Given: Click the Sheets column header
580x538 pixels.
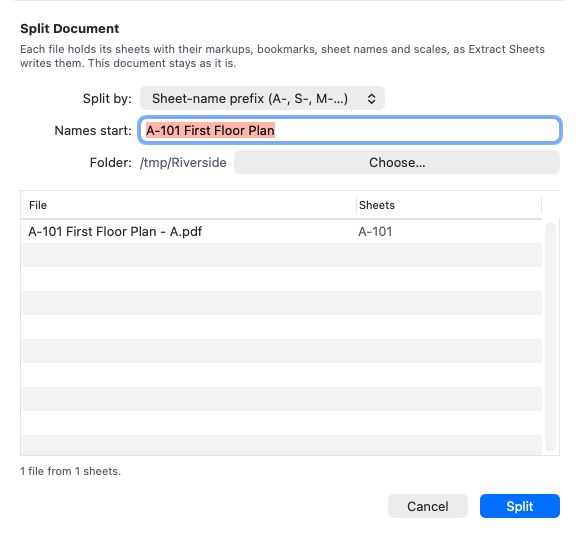Looking at the screenshot, I should coord(449,205).
